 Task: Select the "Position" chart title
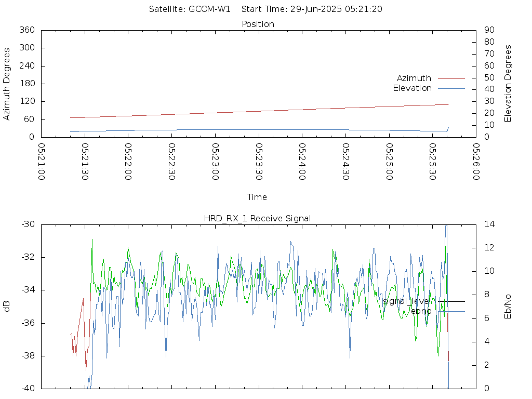point(258,24)
